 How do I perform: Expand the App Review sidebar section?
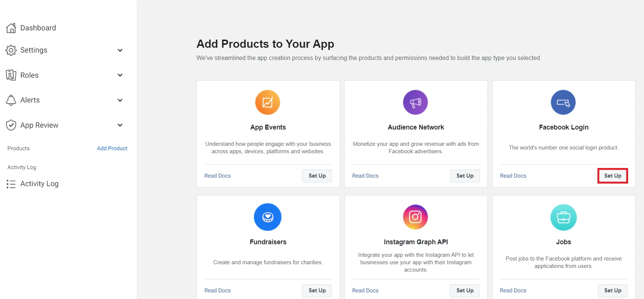pyautogui.click(x=120, y=125)
